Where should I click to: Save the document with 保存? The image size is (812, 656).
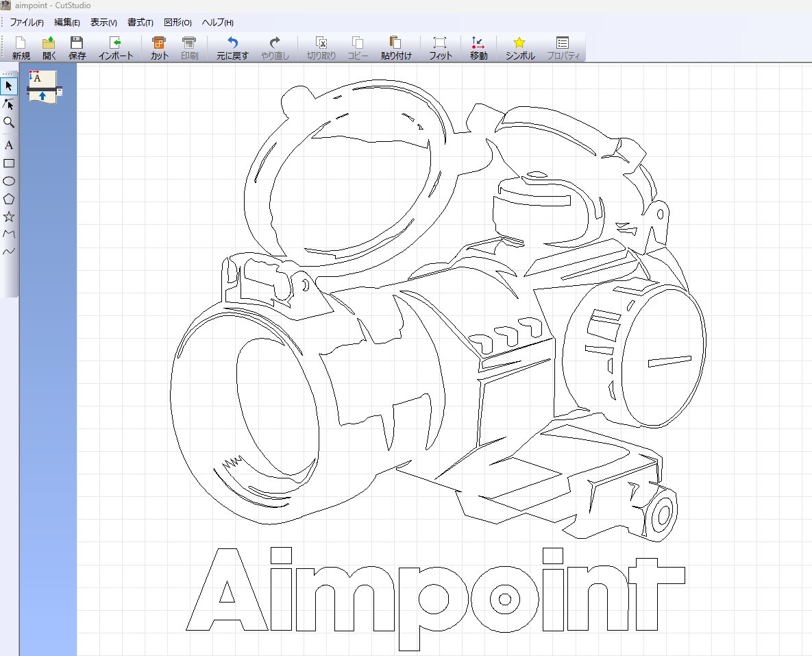pos(77,48)
